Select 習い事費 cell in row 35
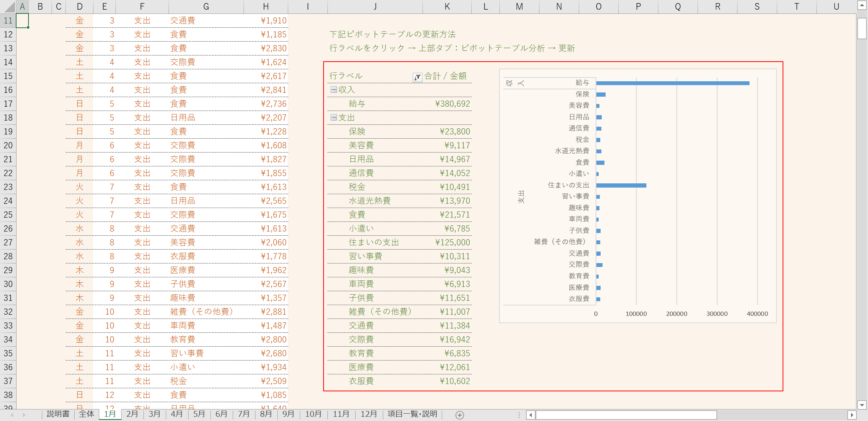Screen dimensions: 868x421 tap(206, 354)
